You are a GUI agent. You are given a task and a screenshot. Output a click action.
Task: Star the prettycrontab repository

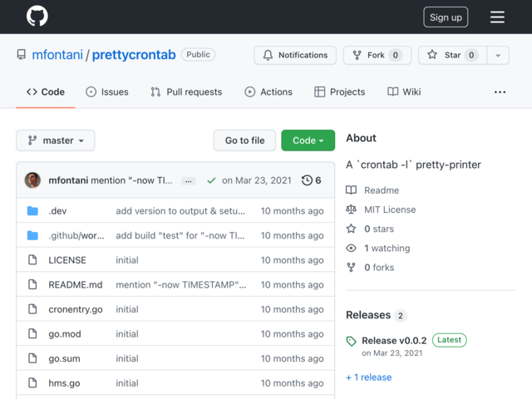click(452, 55)
